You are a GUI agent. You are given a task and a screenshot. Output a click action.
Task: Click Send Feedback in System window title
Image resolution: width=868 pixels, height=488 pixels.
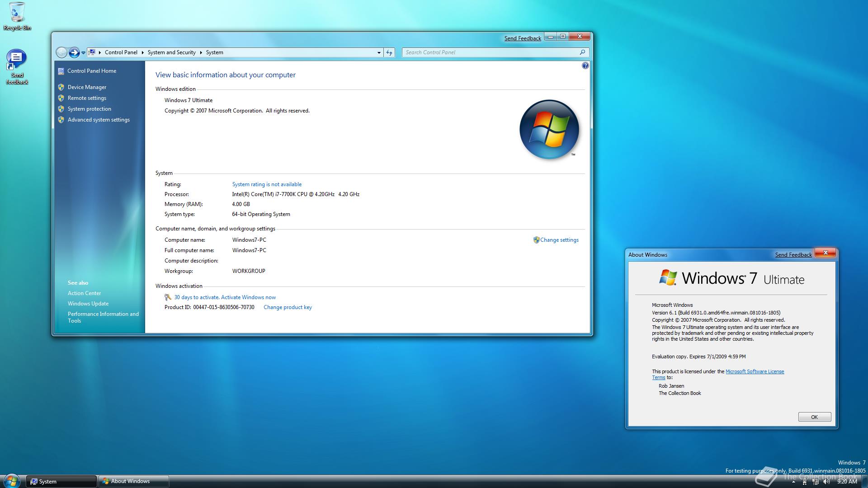pos(523,38)
